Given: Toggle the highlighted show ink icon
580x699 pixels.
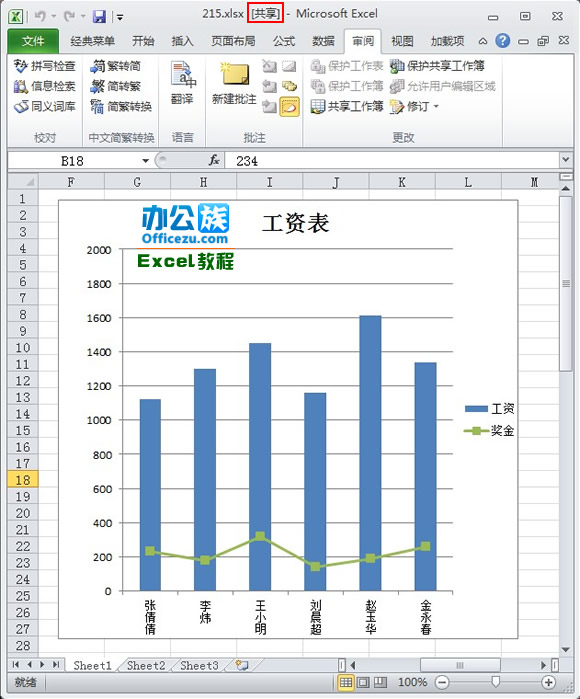Looking at the screenshot, I should (289, 107).
